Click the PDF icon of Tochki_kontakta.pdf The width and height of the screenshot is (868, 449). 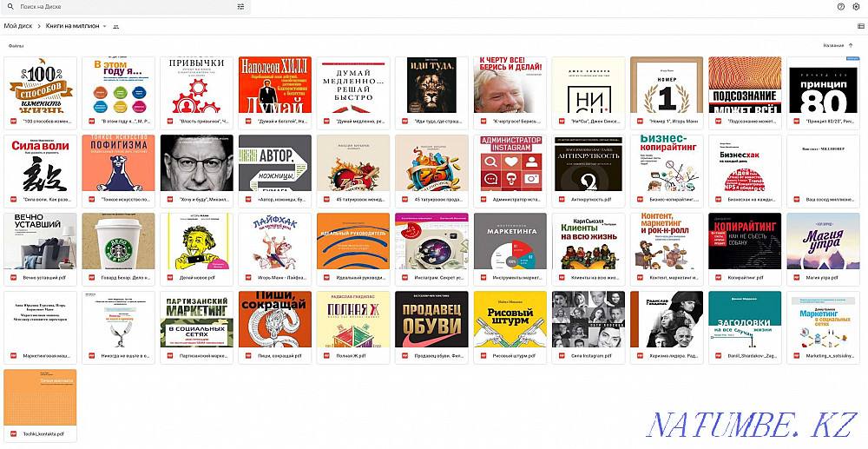(13, 434)
